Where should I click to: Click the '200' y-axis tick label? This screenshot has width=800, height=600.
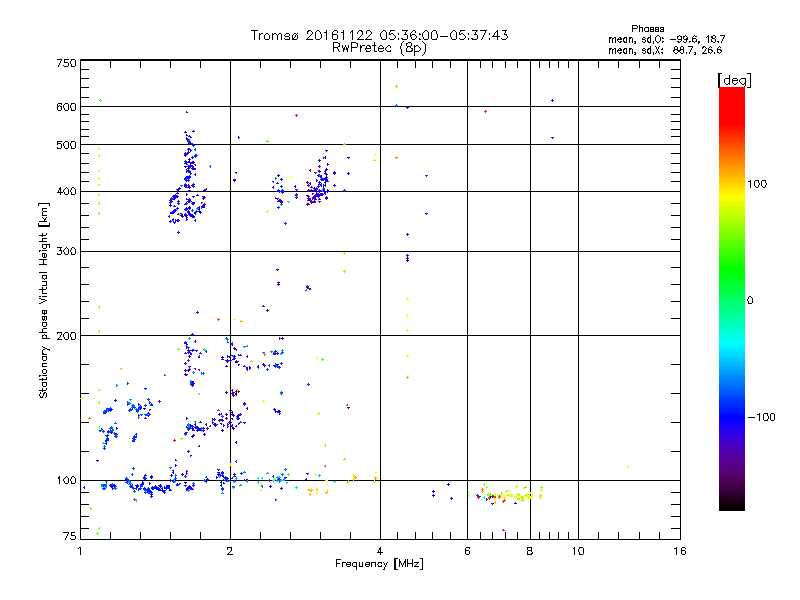point(66,336)
